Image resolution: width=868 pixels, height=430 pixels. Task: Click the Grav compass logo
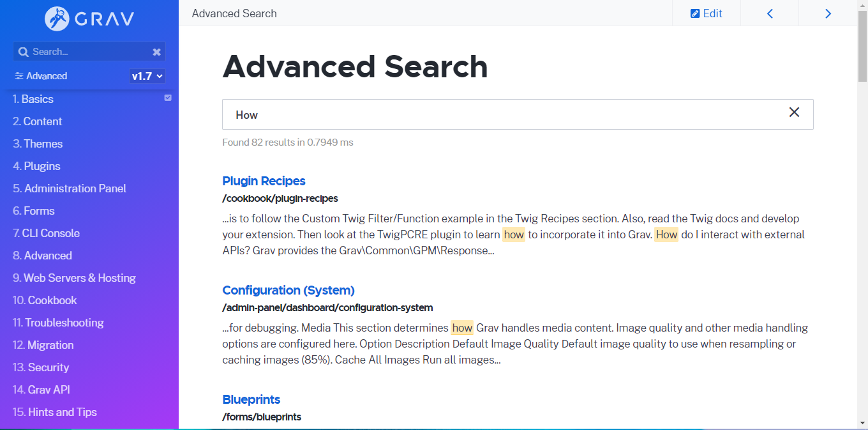click(57, 18)
